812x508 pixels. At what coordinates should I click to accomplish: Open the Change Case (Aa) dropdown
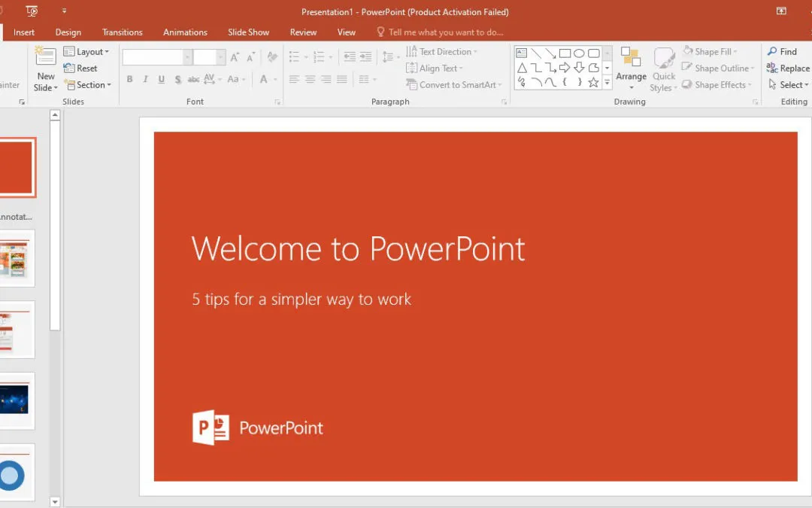(236, 79)
